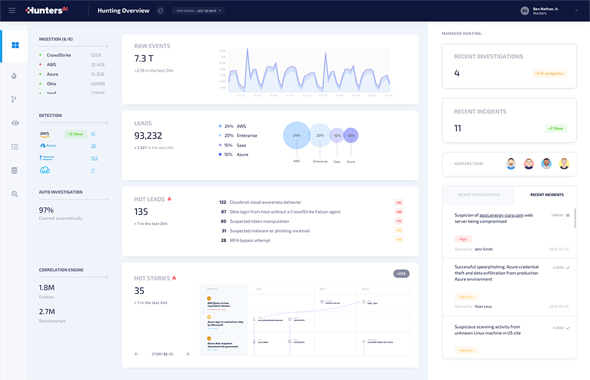Click the user avatar in the header
Viewport: 590px width, 380px height.
[525, 11]
